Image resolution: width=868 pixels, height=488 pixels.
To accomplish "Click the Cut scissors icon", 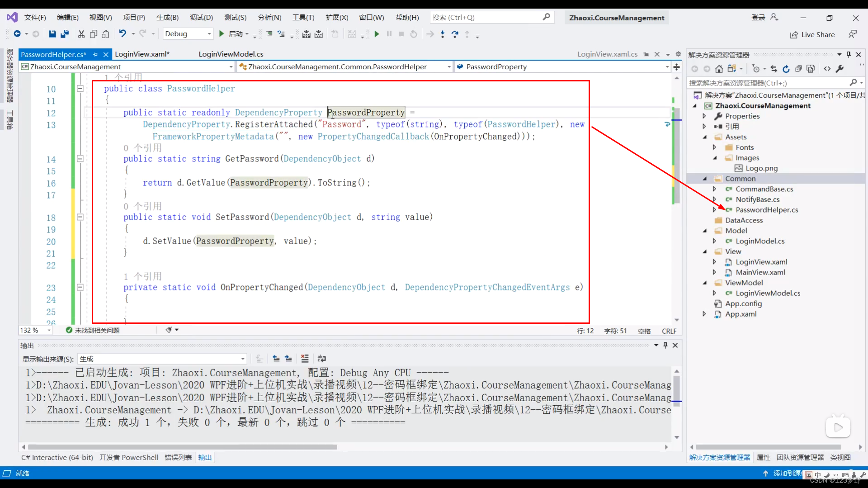I will (x=81, y=34).
